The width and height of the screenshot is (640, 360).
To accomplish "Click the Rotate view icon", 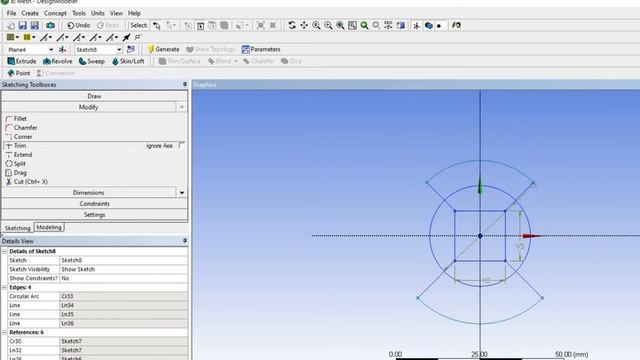I will tap(292, 25).
